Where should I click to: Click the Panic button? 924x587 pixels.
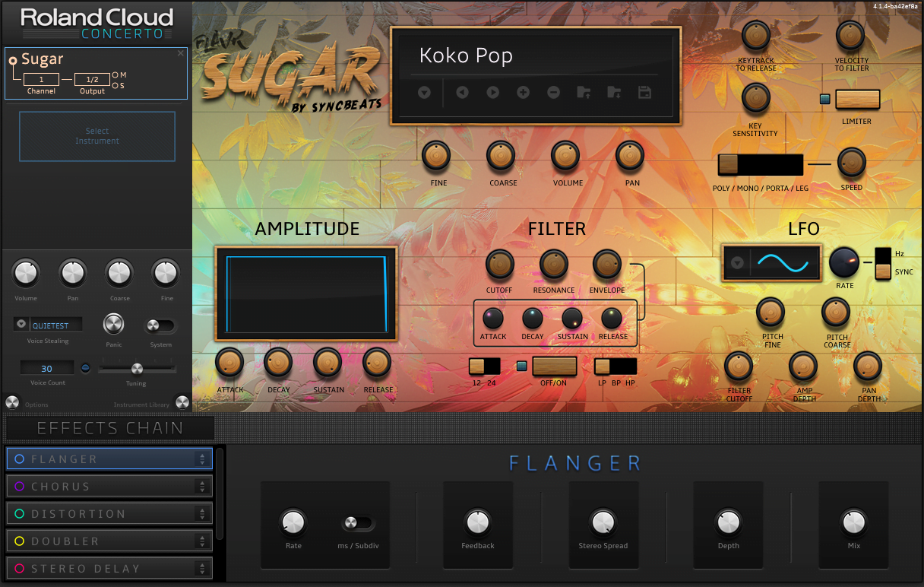coord(113,324)
